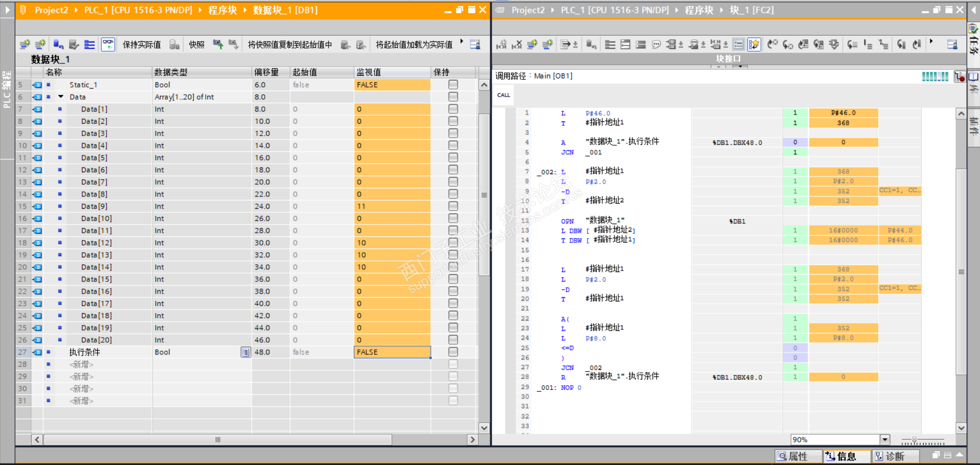Click breakpoint icon beside the call path
Viewport: 980px width, 465px height.
pyautogui.click(x=959, y=77)
